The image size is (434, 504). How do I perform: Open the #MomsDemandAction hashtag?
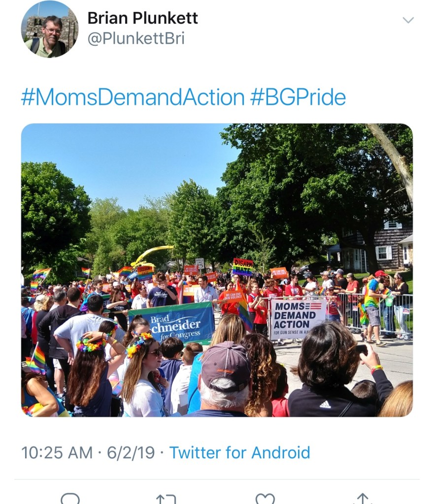(x=133, y=97)
